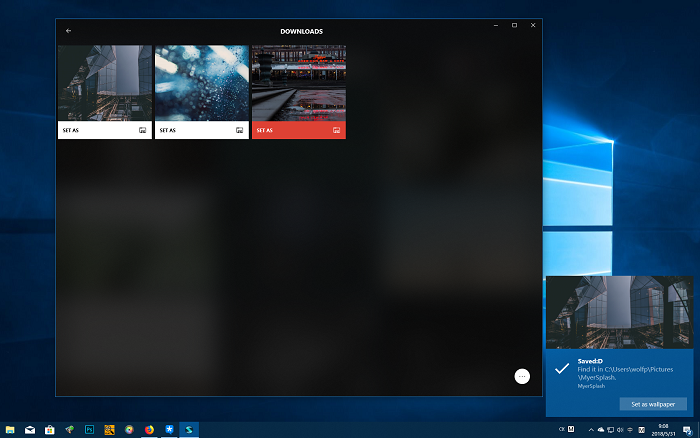Open File Explorer from the taskbar

[10, 430]
